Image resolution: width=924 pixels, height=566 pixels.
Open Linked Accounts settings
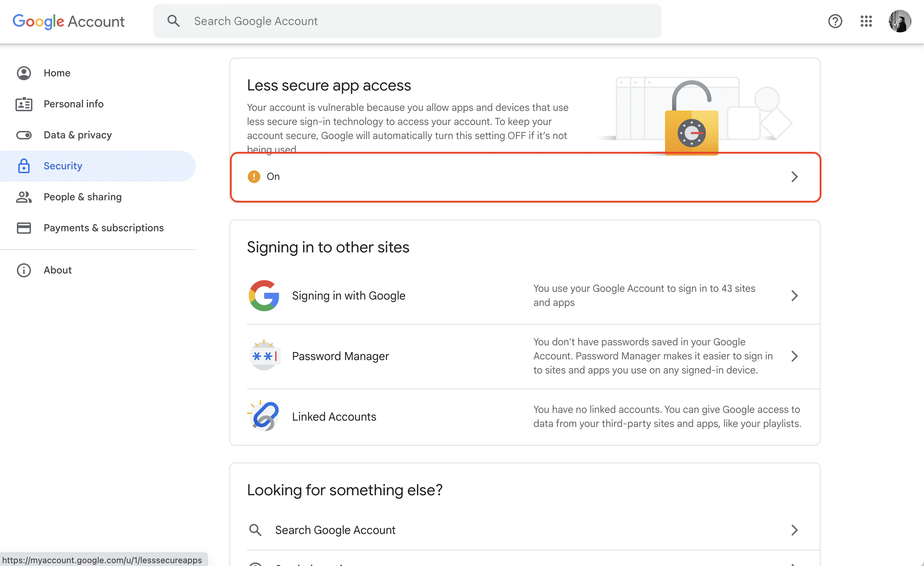[334, 416]
